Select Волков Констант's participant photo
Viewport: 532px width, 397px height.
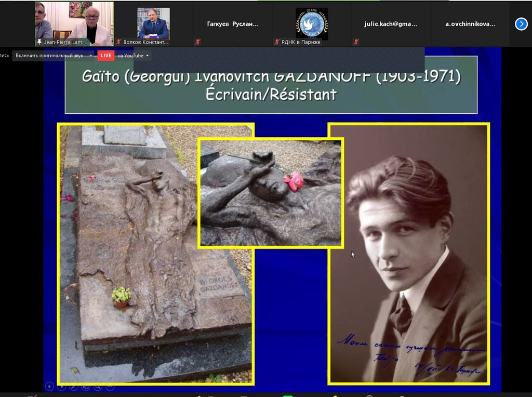153,23
